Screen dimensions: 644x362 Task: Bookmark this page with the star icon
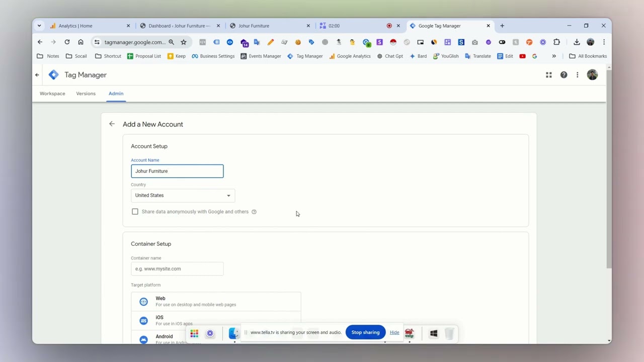tap(184, 42)
